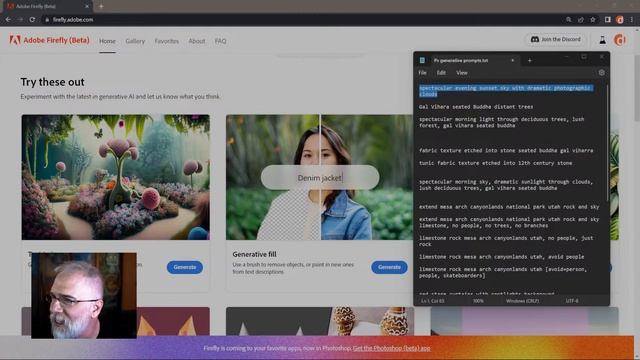This screenshot has height=360, width=640.
Task: Click the Adobe Firefly (Beta) logo
Action: (49, 40)
